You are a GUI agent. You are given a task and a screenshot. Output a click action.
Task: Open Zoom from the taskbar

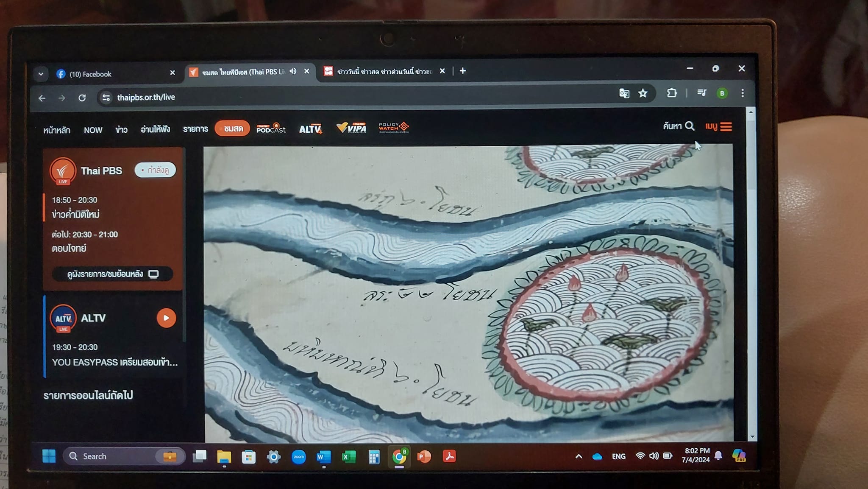tap(299, 457)
